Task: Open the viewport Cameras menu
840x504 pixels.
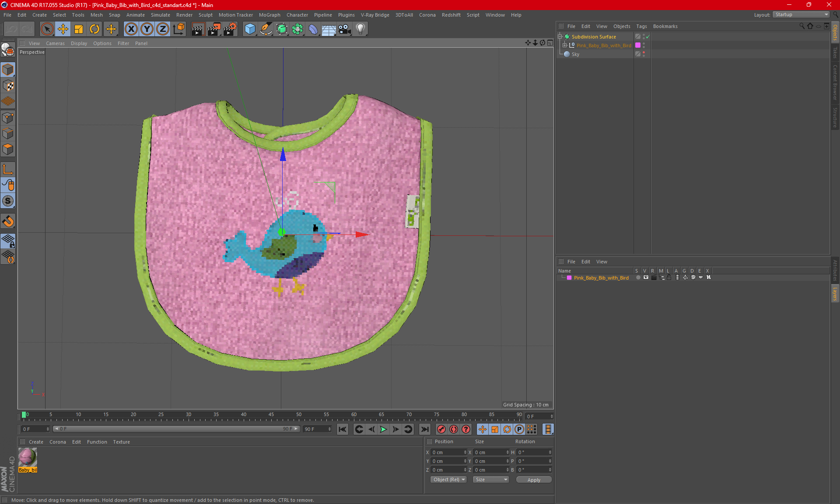Action: 55,43
